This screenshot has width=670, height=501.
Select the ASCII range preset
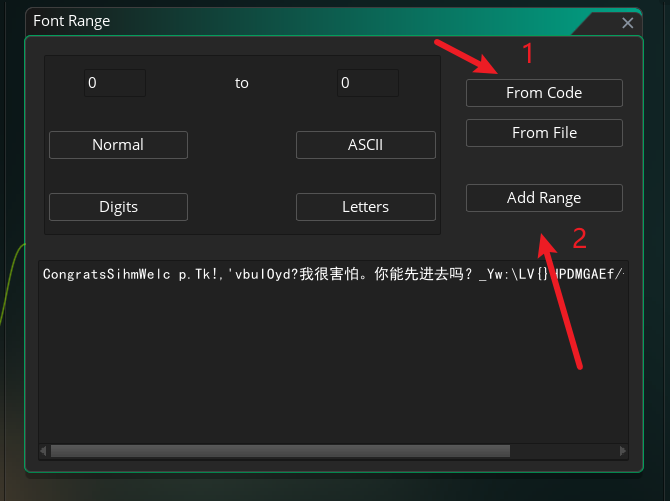[x=365, y=145]
